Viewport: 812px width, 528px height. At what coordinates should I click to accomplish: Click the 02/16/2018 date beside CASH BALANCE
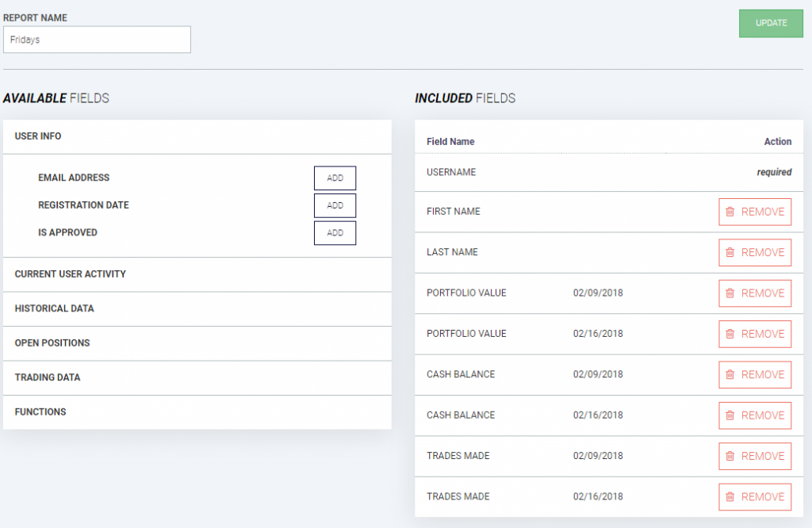[x=598, y=415]
